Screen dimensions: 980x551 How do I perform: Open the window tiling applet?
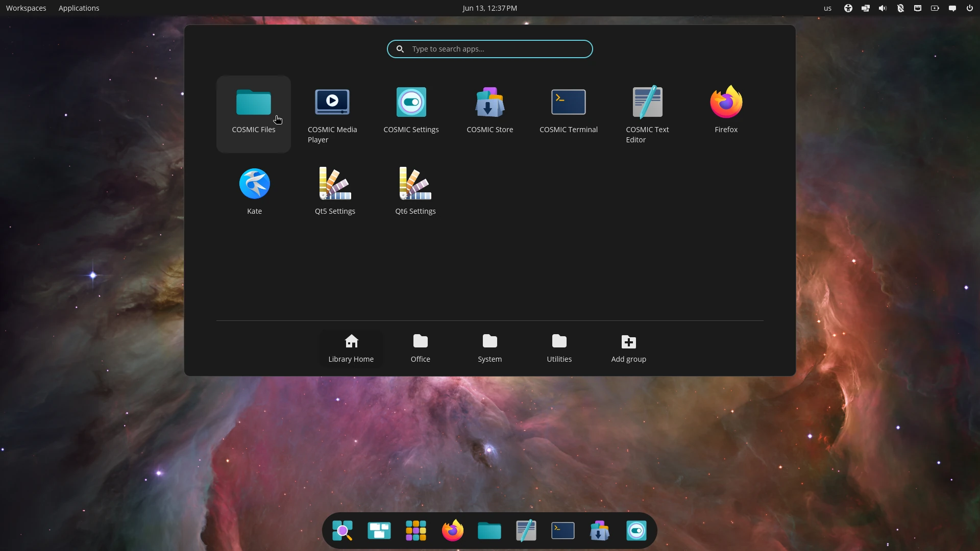click(x=866, y=8)
